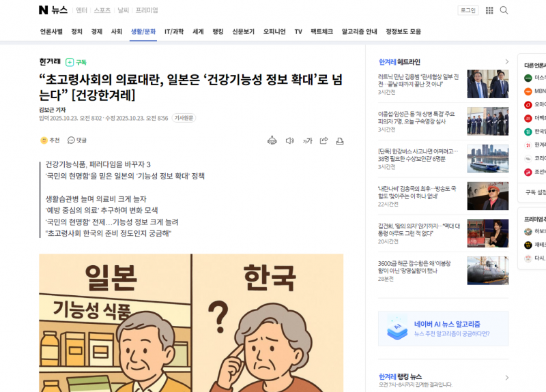Select the 생활/문화 tab
The image size is (546, 392).
143,31
